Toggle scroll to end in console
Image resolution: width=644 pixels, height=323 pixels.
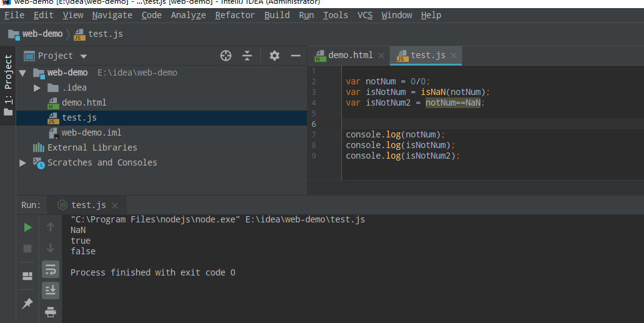(x=51, y=291)
